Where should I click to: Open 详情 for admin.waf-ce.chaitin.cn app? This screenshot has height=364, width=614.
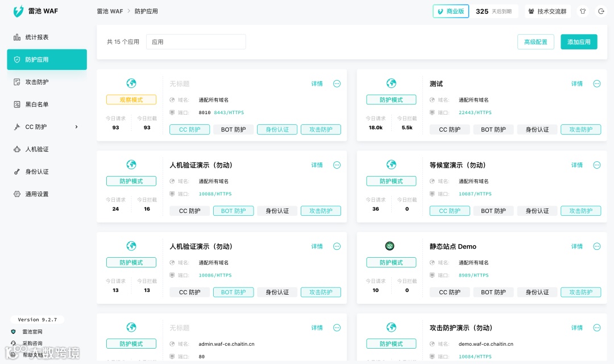click(x=317, y=328)
